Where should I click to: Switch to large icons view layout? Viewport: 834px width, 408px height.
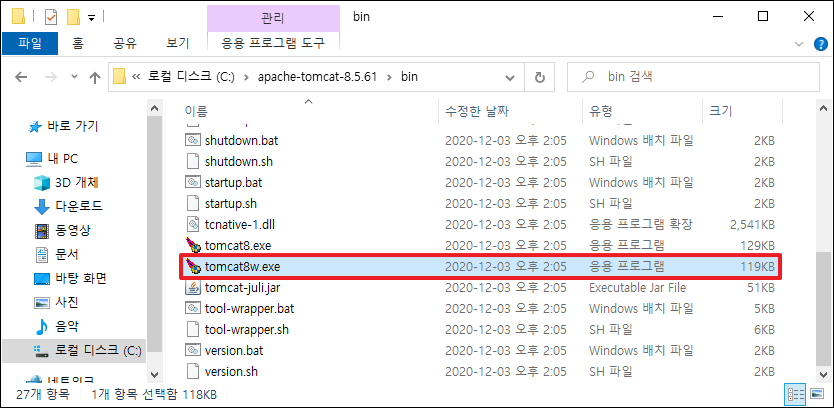[x=817, y=394]
